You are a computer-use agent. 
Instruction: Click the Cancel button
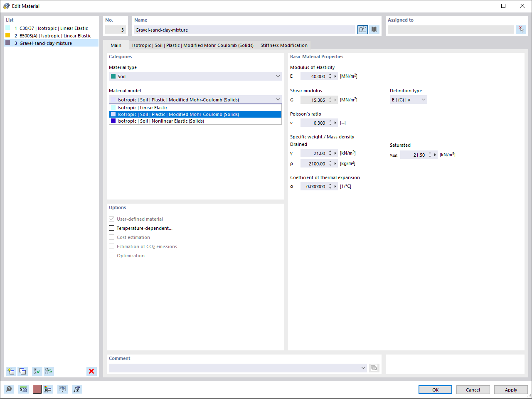(x=473, y=390)
